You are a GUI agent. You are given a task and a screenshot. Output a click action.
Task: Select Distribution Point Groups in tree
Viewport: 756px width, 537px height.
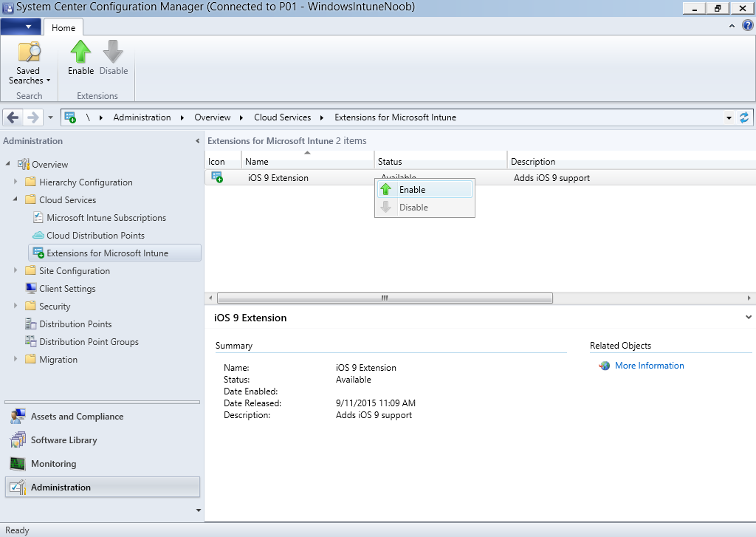[89, 341]
